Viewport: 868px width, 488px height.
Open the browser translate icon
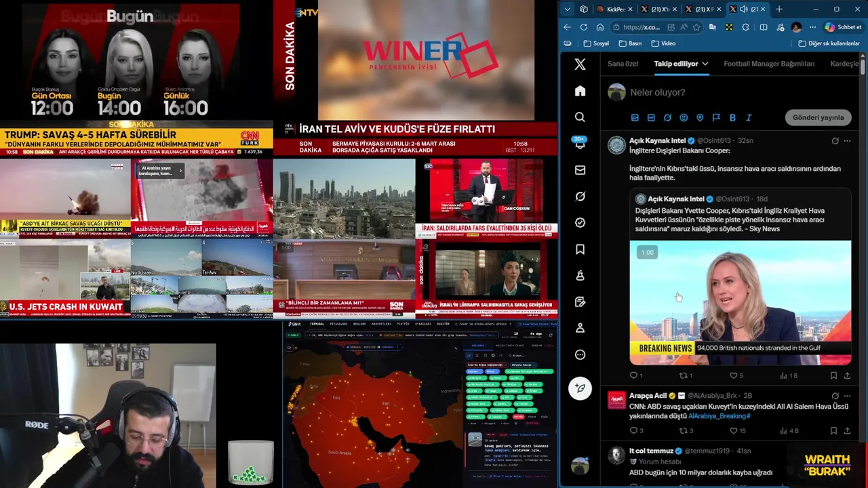[712, 27]
